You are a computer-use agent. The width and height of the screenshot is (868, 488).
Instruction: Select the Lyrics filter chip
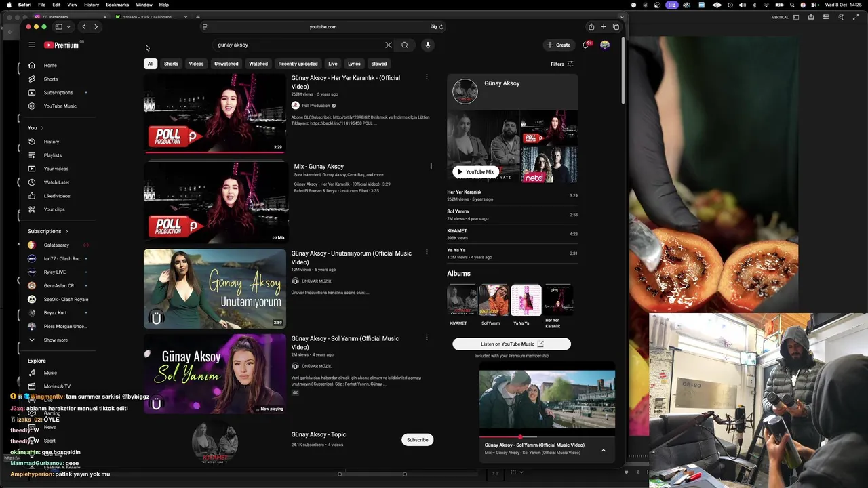(x=354, y=64)
